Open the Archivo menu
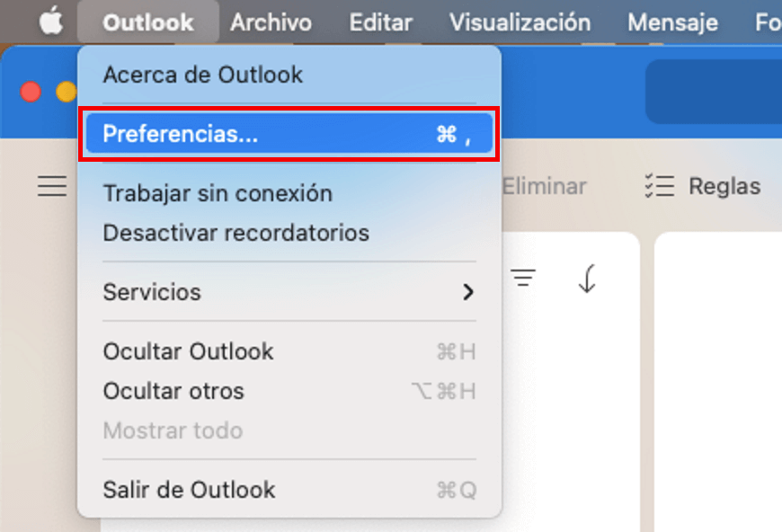 tap(271, 22)
